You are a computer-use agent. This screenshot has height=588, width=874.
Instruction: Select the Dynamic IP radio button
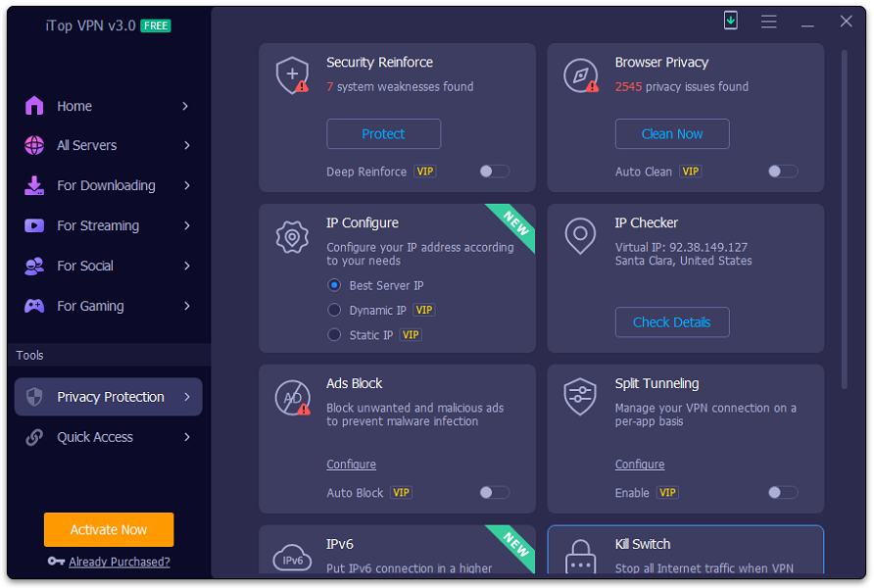pyautogui.click(x=334, y=311)
